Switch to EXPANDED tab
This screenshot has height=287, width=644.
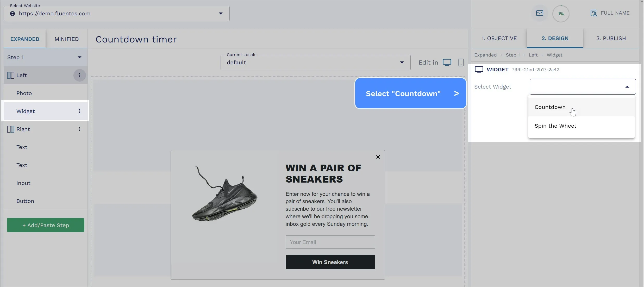tap(25, 39)
